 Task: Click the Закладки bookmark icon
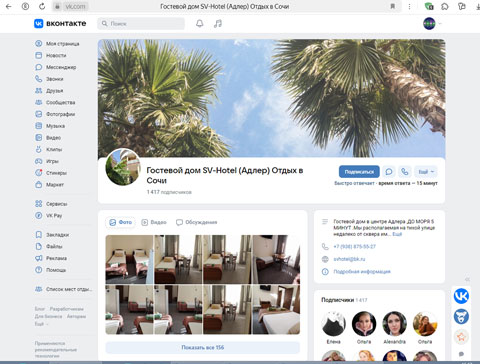point(39,235)
